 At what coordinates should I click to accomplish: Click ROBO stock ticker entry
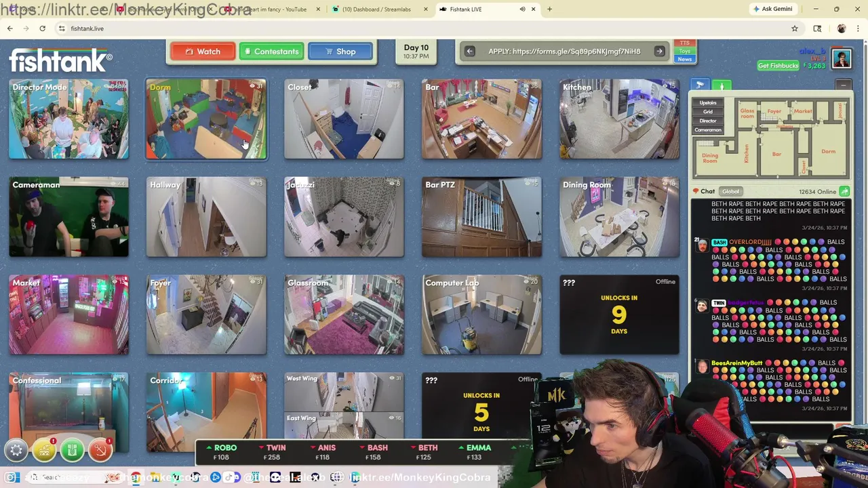[x=220, y=452]
